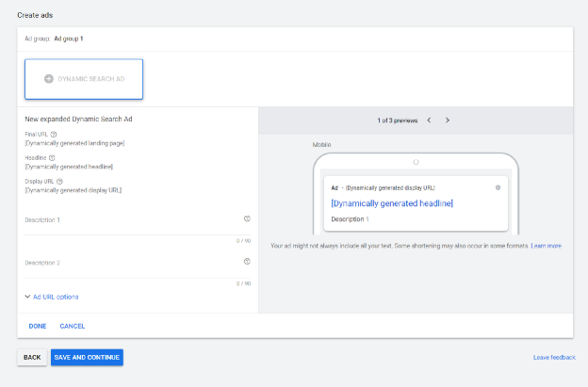The image size is (588, 387).
Task: Click the plus icon for Dynamic Search Ad
Action: click(x=49, y=79)
